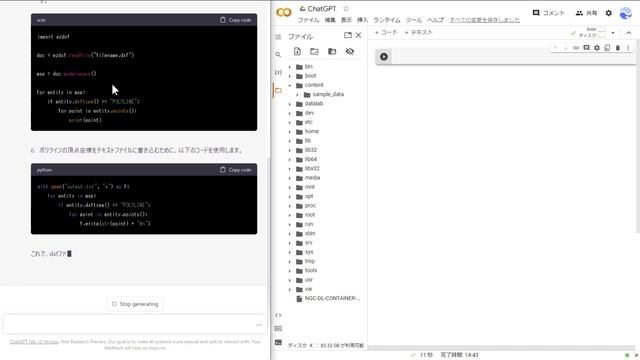The image size is (640, 360).
Task: Open Colab settings gear in header
Action: click(609, 13)
